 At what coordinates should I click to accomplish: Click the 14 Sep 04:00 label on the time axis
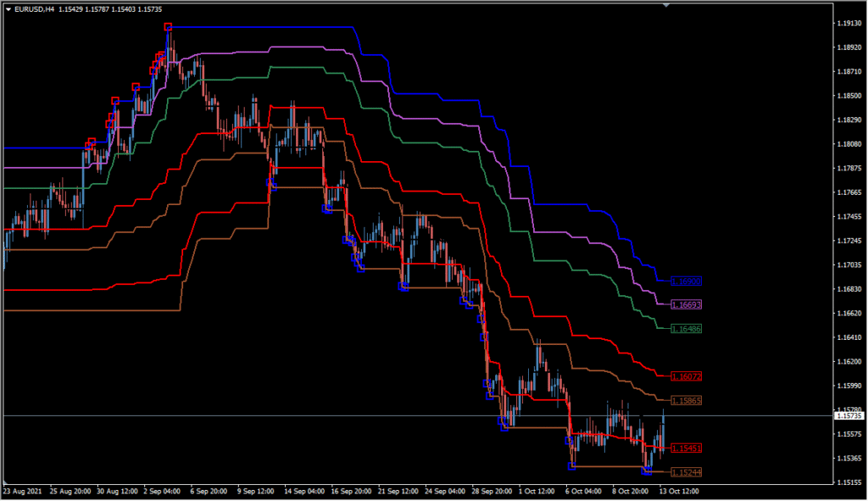click(304, 491)
